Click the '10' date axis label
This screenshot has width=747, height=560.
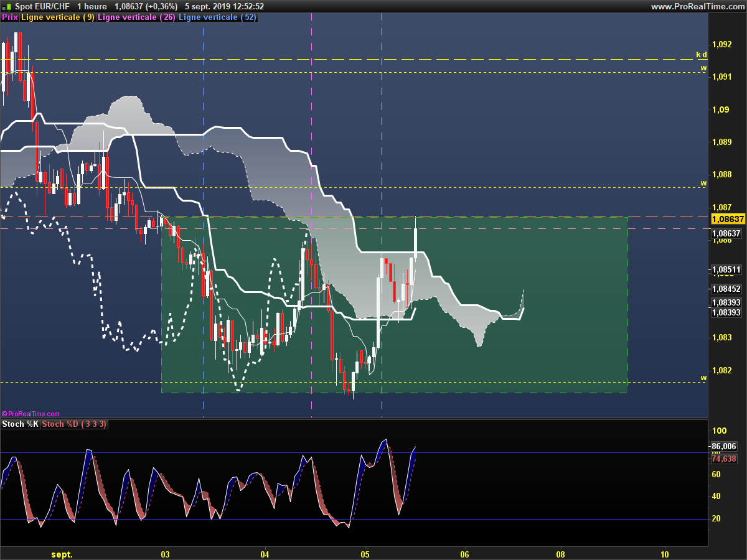coord(664,554)
